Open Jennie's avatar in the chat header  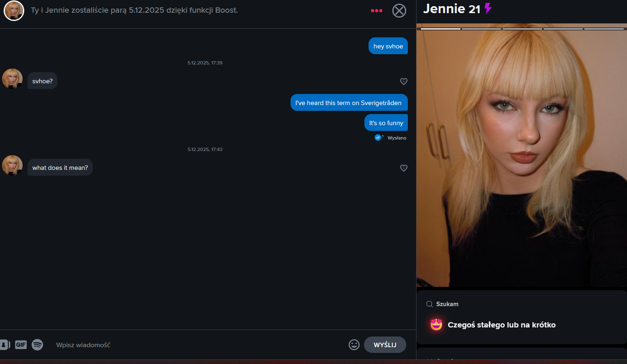click(14, 11)
